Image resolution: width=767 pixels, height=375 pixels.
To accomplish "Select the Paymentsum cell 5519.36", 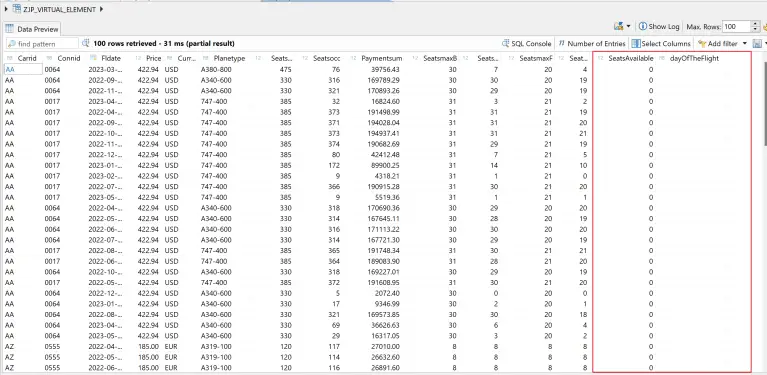I will click(387, 198).
